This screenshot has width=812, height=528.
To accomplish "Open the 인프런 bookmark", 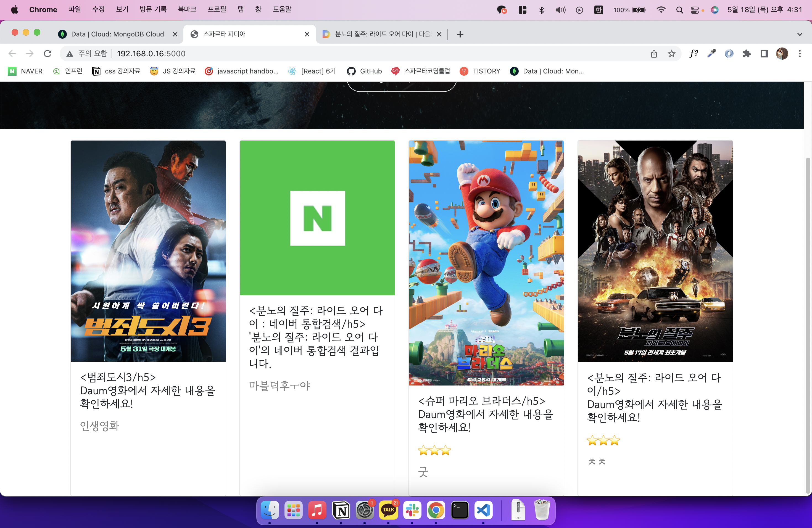I will tap(68, 71).
